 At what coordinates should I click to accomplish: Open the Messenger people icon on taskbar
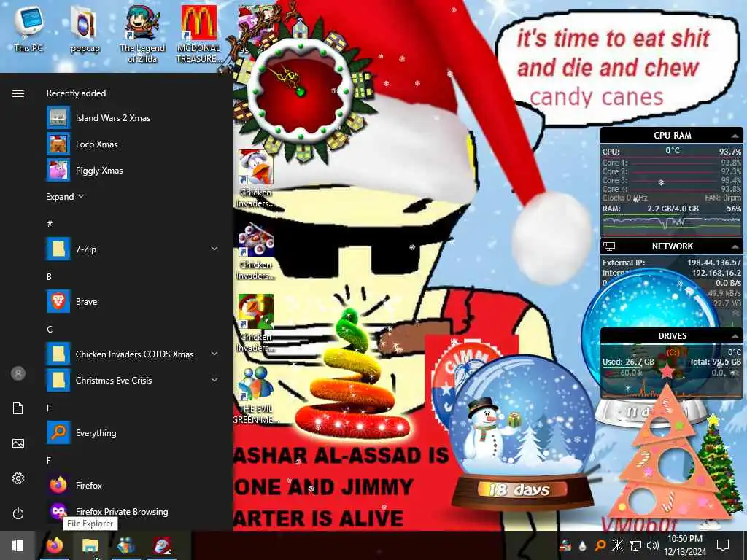125,545
